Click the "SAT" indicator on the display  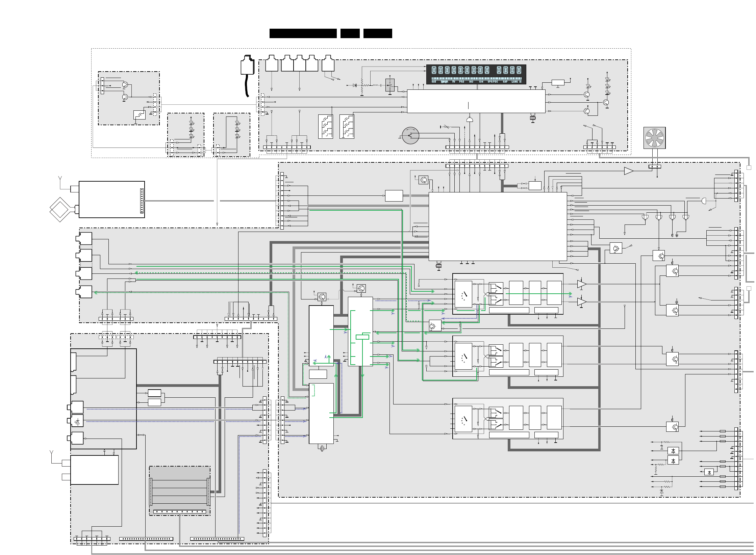(434, 82)
